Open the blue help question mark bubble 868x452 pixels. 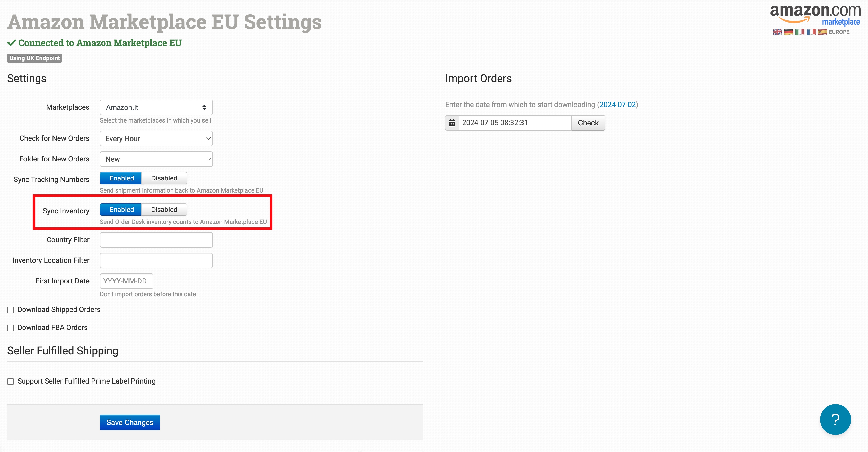click(835, 420)
